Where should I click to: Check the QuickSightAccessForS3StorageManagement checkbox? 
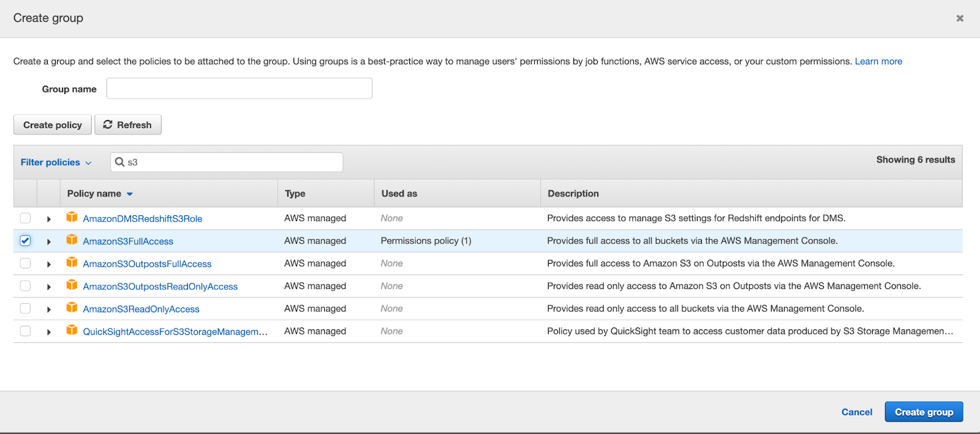[25, 331]
